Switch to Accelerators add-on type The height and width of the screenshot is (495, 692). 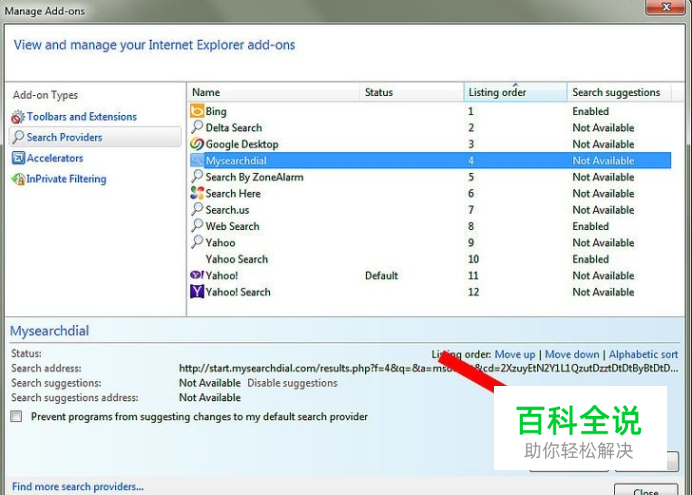[55, 158]
